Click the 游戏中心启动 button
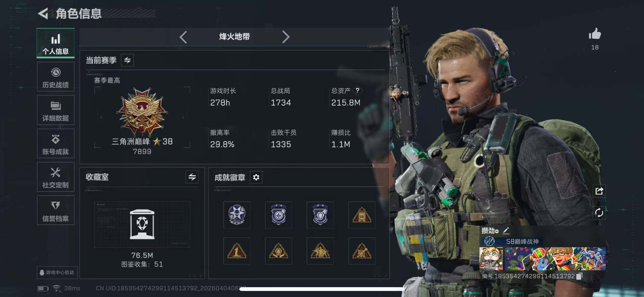This screenshot has height=297, width=644. point(57,273)
